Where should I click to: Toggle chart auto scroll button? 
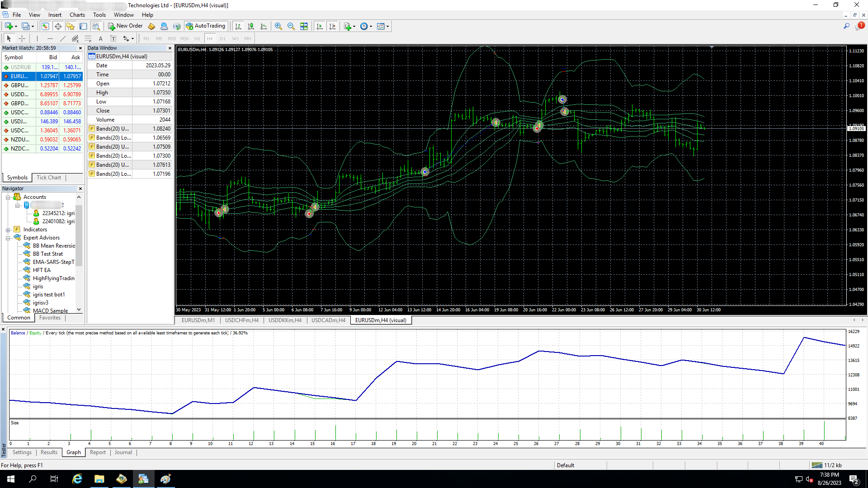point(320,26)
